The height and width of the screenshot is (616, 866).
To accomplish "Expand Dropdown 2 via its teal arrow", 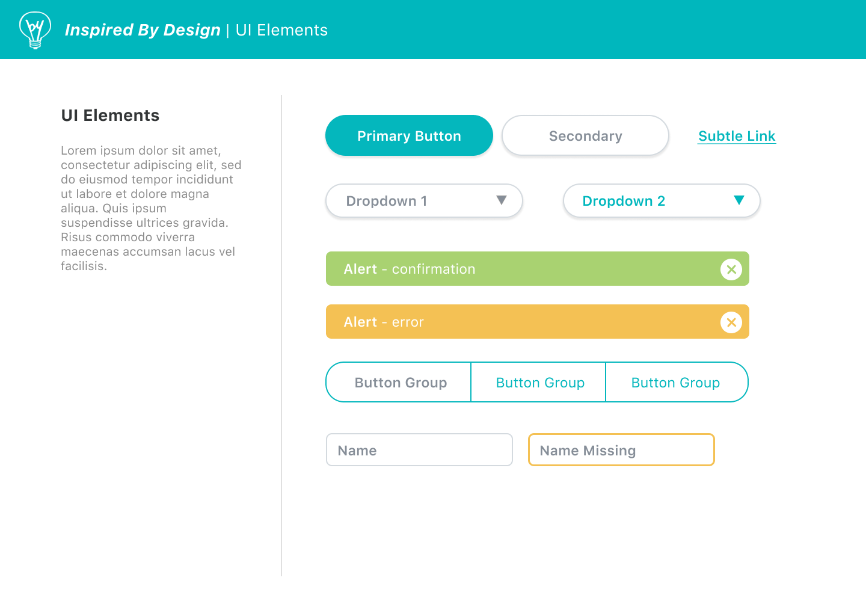I will point(739,200).
